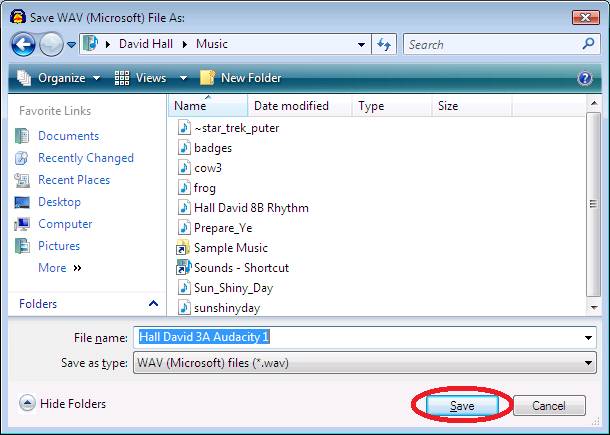Click the Cancel button
The width and height of the screenshot is (610, 435).
click(x=549, y=406)
